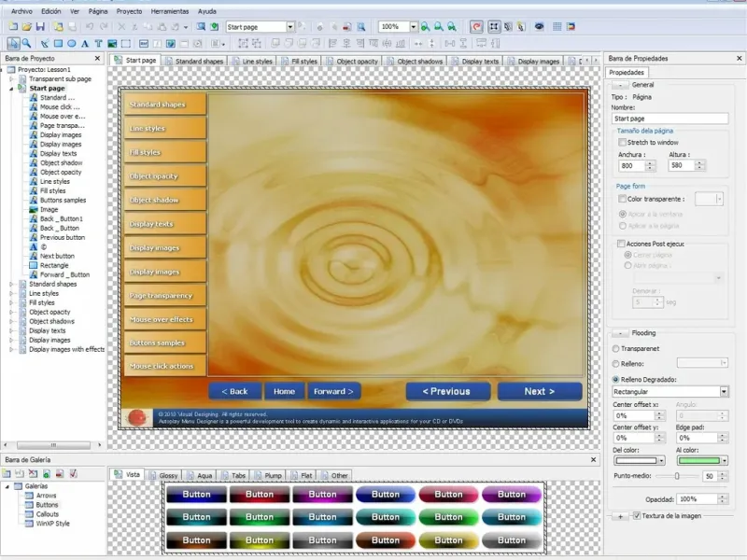Click the '< Previous' button on the canvas
This screenshot has width=747, height=560.
pyautogui.click(x=446, y=391)
